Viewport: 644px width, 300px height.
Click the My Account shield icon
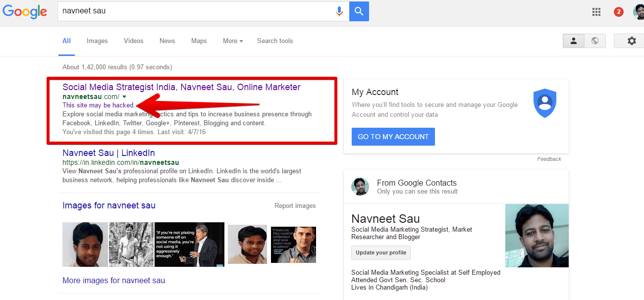[x=545, y=103]
